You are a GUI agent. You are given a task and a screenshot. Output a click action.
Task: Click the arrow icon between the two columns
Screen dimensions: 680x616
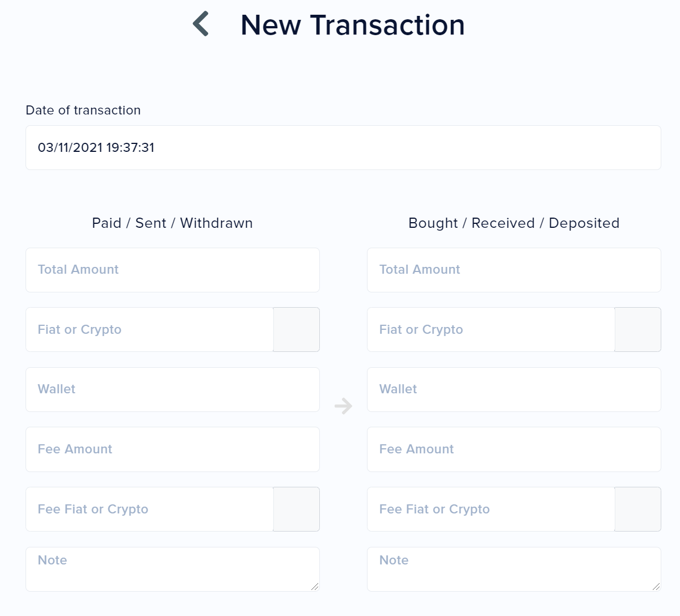(x=343, y=406)
